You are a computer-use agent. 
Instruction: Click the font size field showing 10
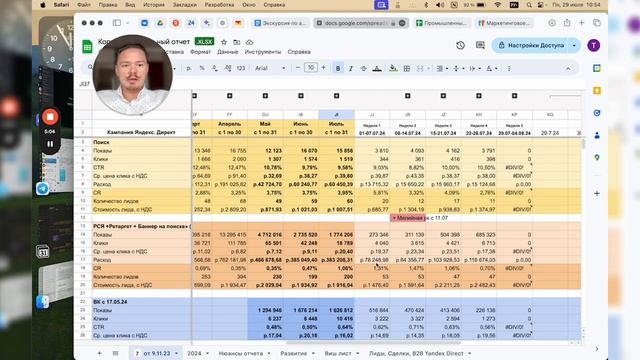click(x=311, y=68)
